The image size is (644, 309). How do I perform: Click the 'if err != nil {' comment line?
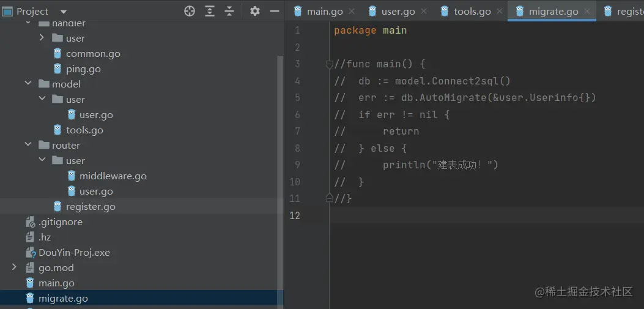[392, 114]
